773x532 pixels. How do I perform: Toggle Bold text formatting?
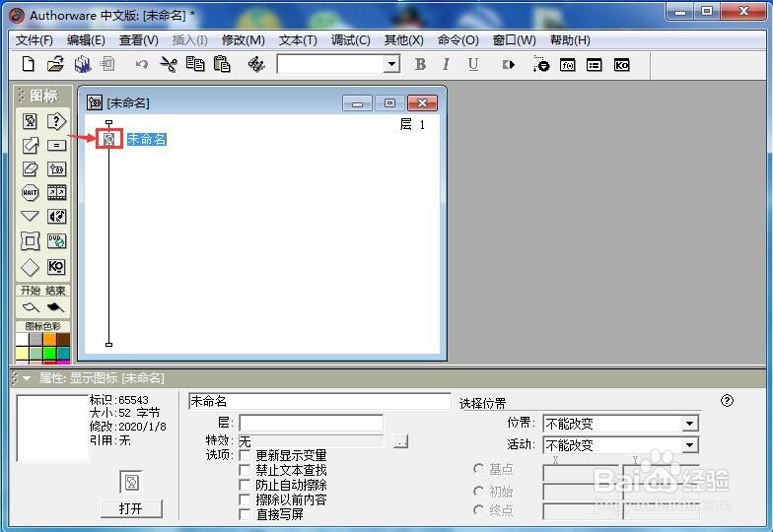point(420,65)
